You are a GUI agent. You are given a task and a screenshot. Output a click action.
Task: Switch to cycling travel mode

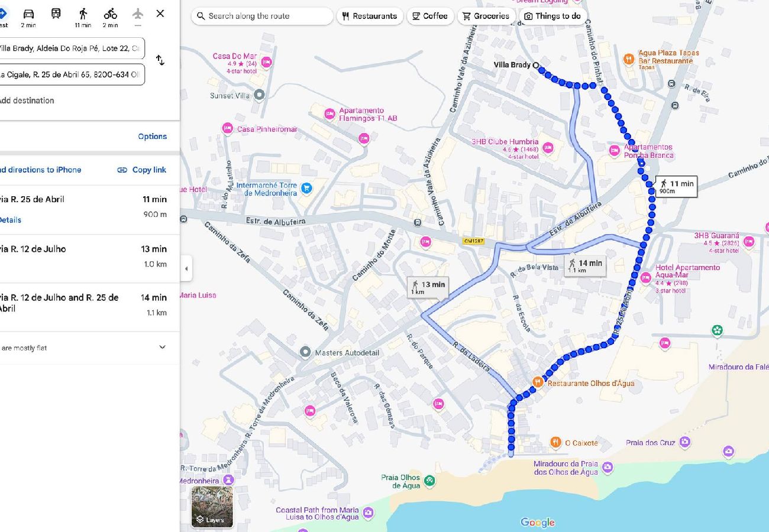pyautogui.click(x=110, y=14)
